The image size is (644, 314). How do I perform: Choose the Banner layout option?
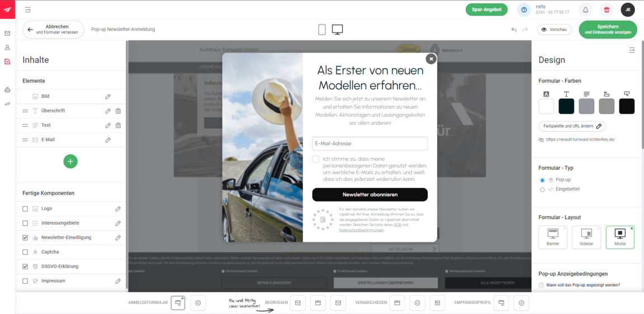pyautogui.click(x=552, y=237)
